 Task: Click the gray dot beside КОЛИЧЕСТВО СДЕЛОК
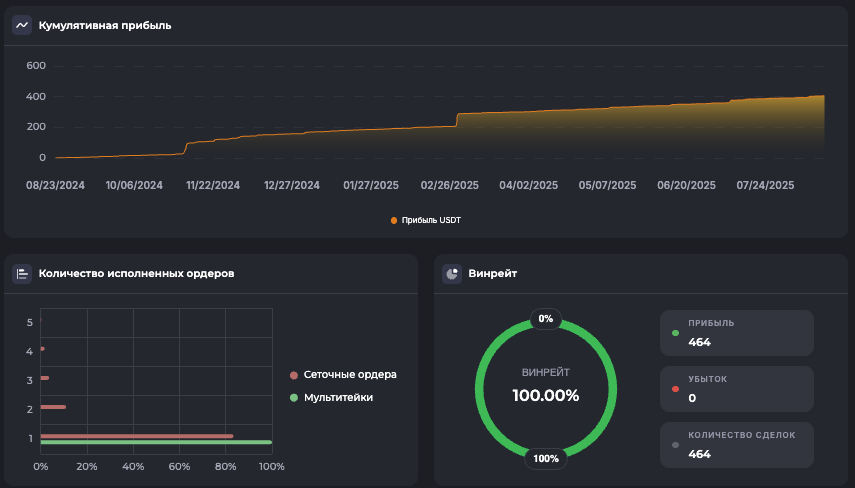(x=676, y=444)
